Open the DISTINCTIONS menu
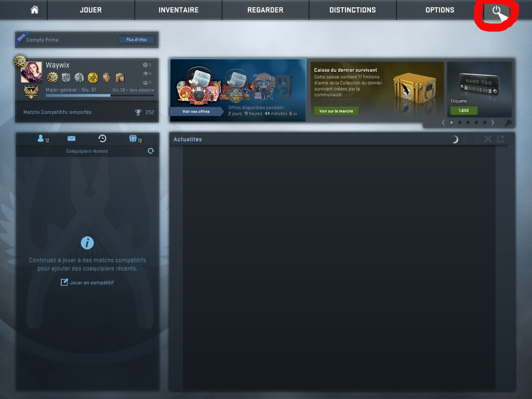The image size is (532, 399). click(x=353, y=10)
